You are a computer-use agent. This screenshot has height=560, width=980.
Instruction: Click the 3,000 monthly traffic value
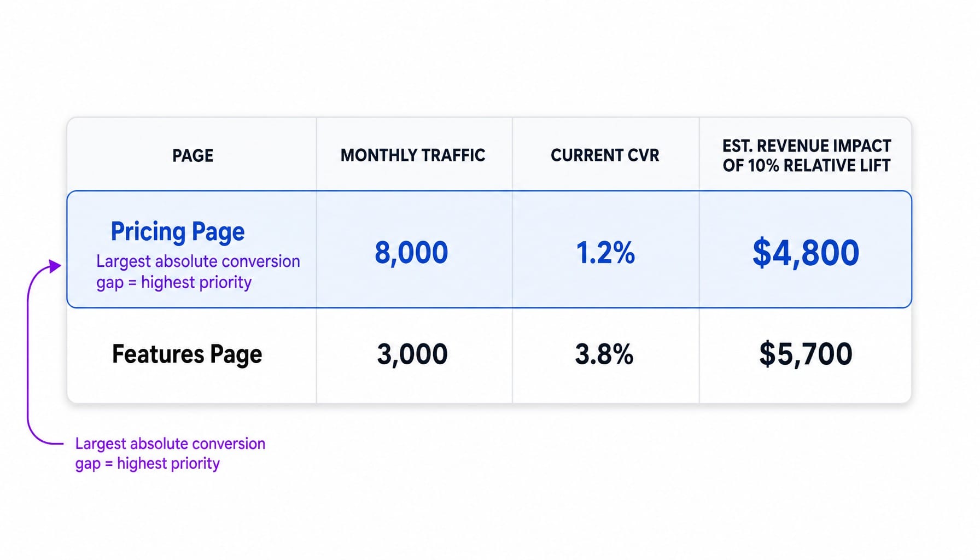[x=412, y=354]
